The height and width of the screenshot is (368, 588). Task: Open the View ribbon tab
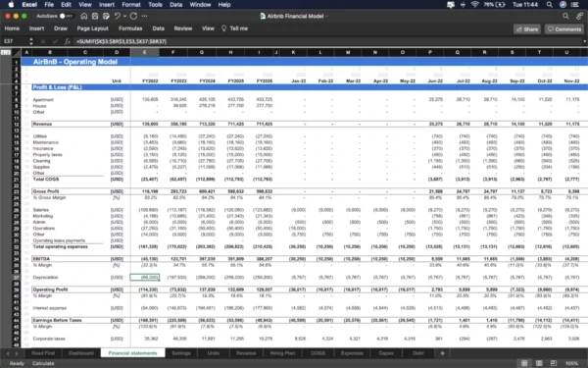point(208,28)
